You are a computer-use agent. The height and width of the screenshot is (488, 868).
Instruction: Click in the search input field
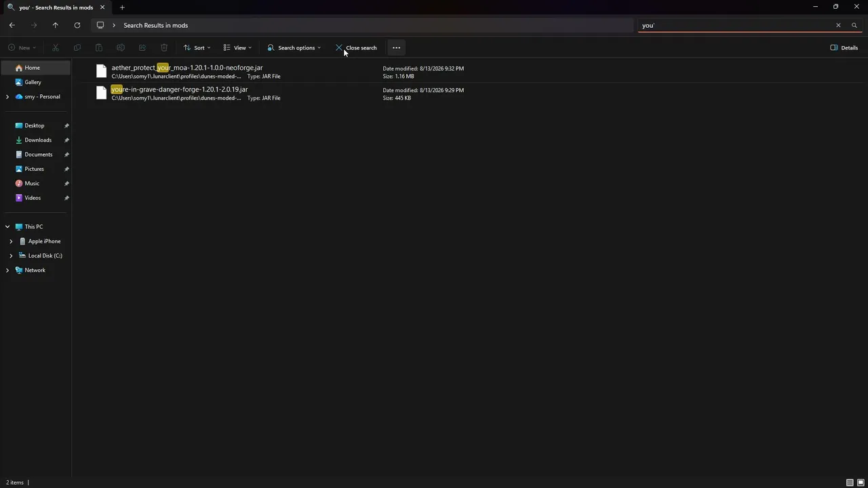736,25
